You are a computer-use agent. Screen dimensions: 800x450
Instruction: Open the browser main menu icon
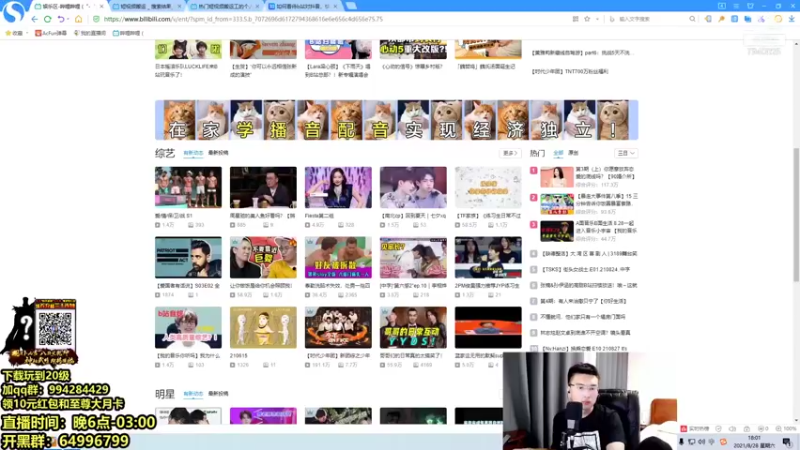(736, 6)
